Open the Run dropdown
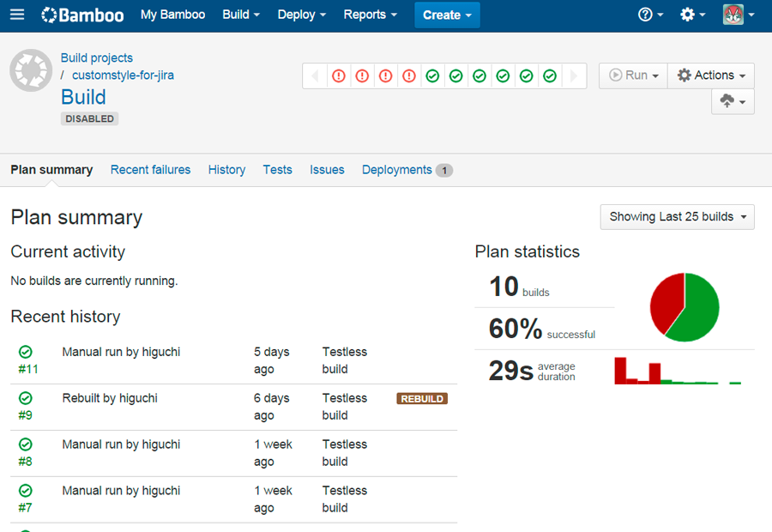The height and width of the screenshot is (532, 772). pyautogui.click(x=633, y=76)
